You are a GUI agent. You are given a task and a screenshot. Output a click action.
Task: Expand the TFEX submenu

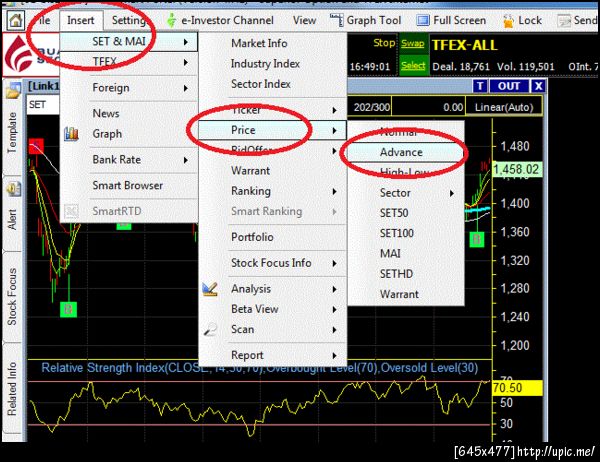click(x=129, y=62)
